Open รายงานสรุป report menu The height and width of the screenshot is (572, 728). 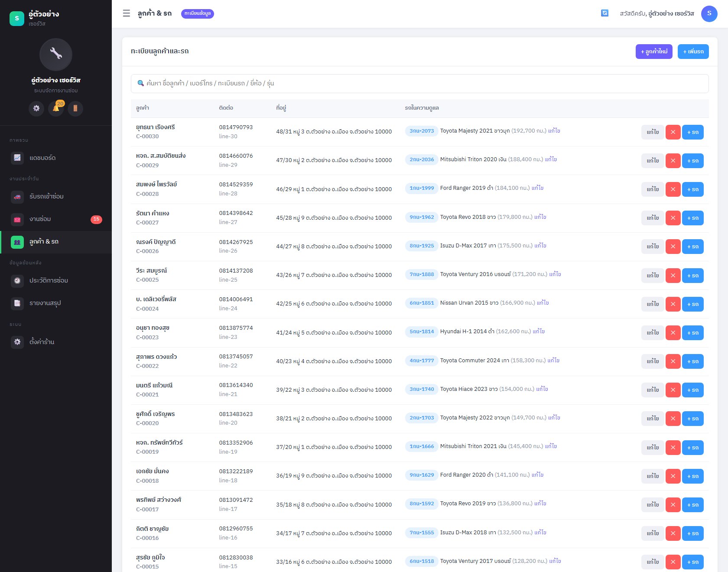coord(56,303)
